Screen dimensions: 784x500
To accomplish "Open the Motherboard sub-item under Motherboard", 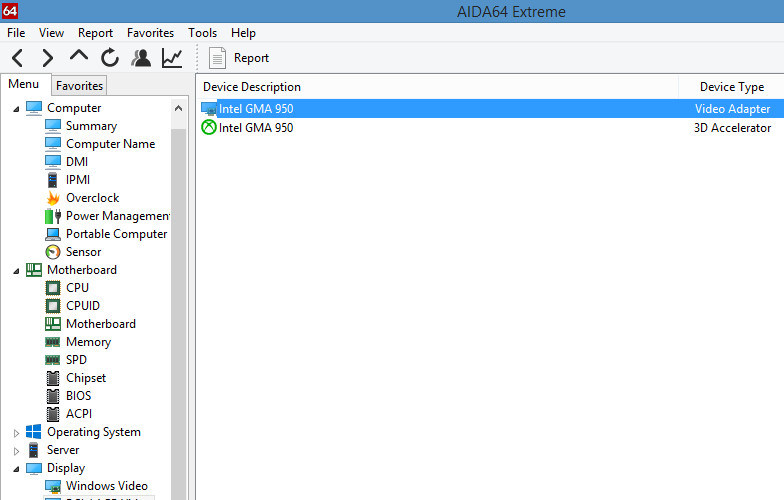I will pos(100,324).
